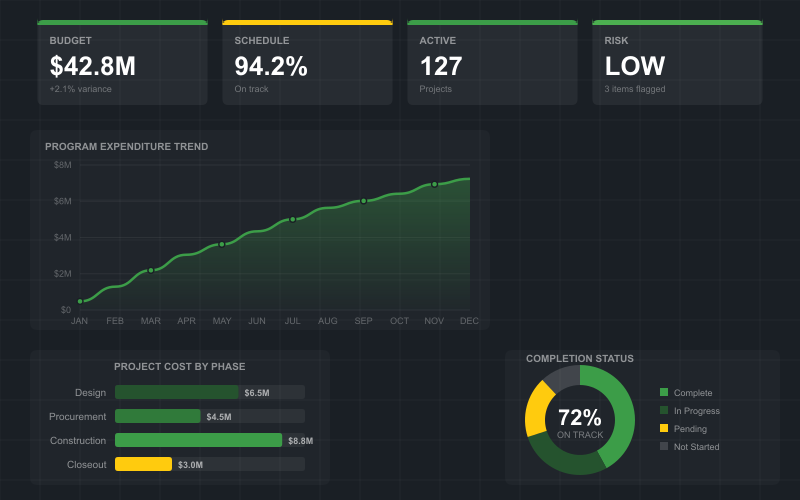Click the Design phase cost bar
Image resolution: width=800 pixels, height=500 pixels.
click(x=177, y=393)
